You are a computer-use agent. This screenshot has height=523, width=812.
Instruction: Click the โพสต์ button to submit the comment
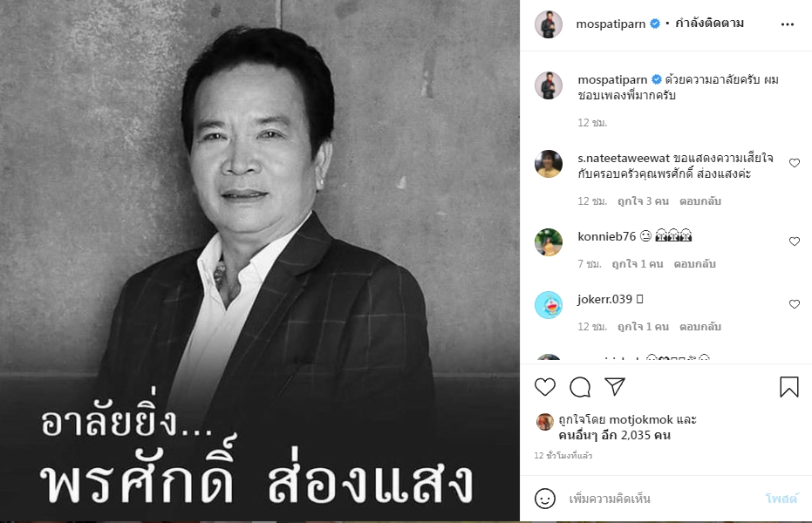(x=781, y=499)
